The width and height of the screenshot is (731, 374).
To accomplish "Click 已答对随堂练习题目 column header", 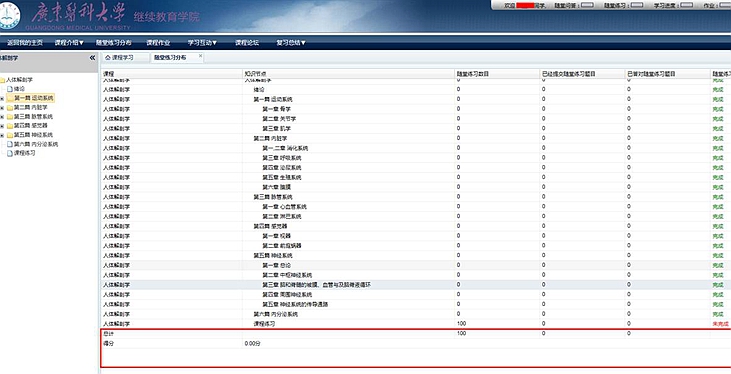I will (x=668, y=74).
